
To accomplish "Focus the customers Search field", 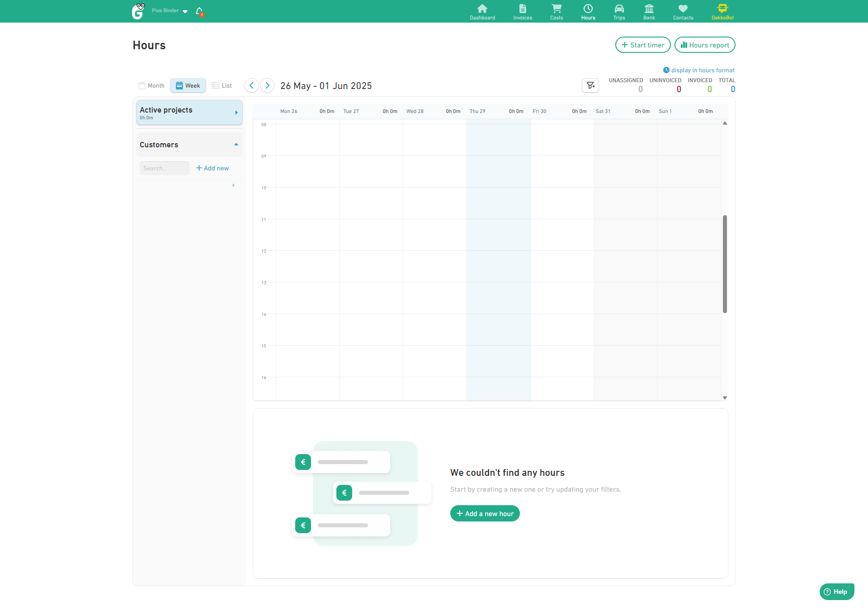I will [x=164, y=168].
